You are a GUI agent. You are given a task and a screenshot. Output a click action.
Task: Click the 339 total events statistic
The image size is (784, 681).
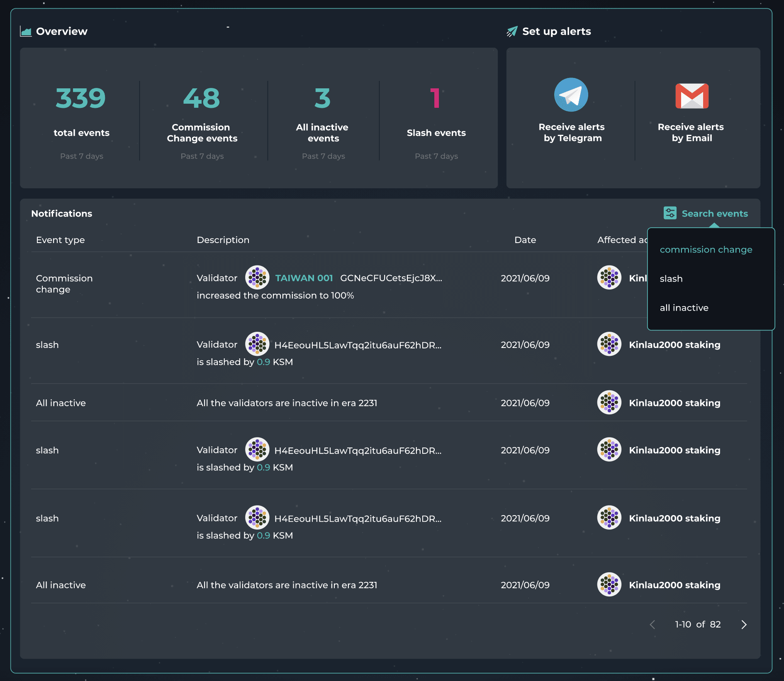[x=81, y=99]
